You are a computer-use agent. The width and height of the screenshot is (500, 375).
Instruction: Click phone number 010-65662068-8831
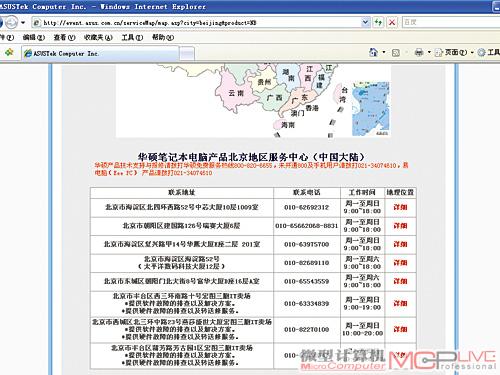coord(307,226)
